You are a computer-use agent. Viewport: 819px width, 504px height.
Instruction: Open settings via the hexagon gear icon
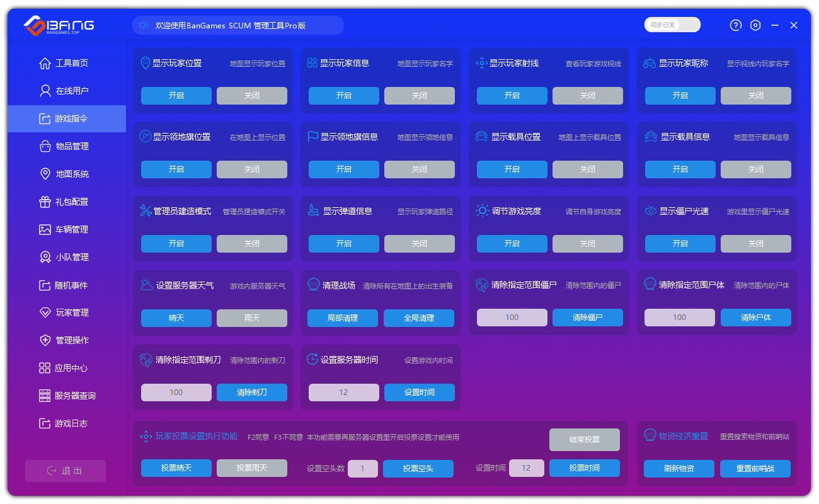point(755,25)
